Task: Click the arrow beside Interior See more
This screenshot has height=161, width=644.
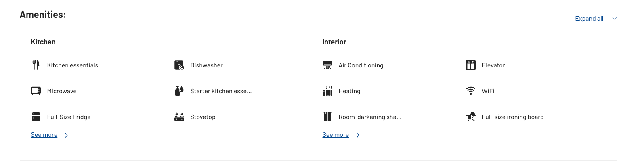Action: point(358,135)
